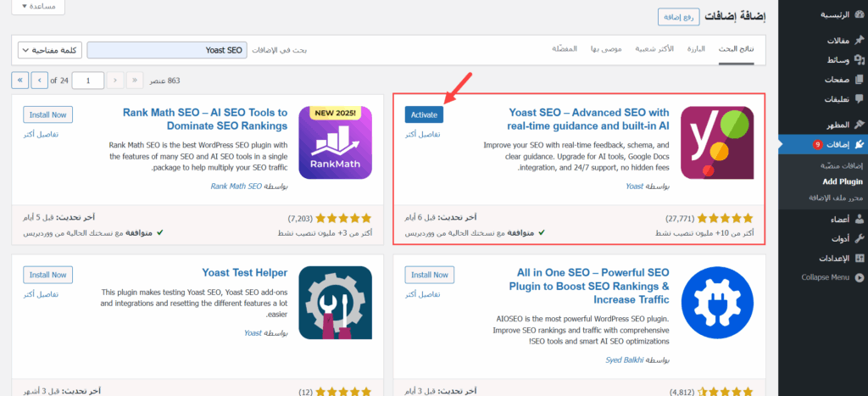
Task: Click the paintbrush icon beside المظهر
Action: tap(859, 125)
